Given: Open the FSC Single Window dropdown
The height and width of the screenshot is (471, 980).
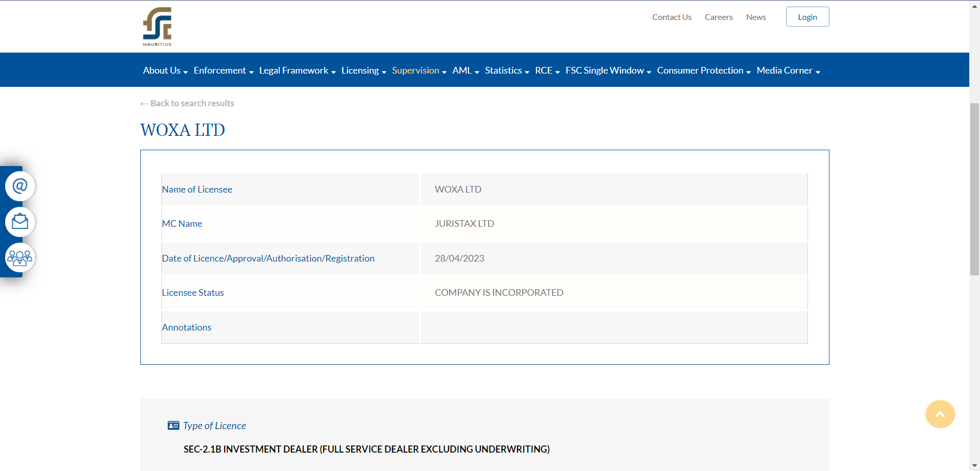Looking at the screenshot, I should coord(608,70).
